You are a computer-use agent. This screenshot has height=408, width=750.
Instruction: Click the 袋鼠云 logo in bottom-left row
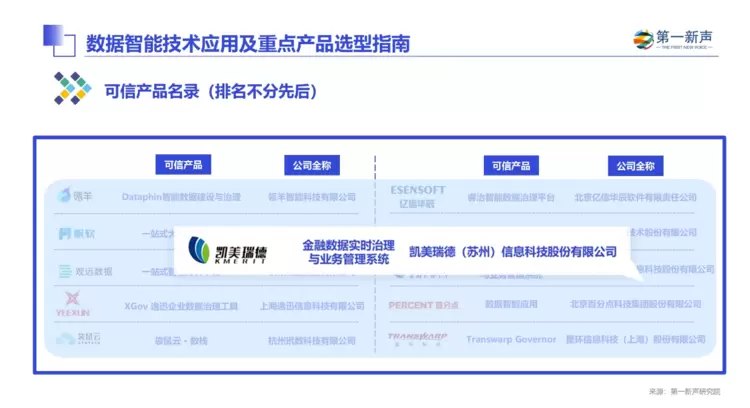click(x=78, y=340)
